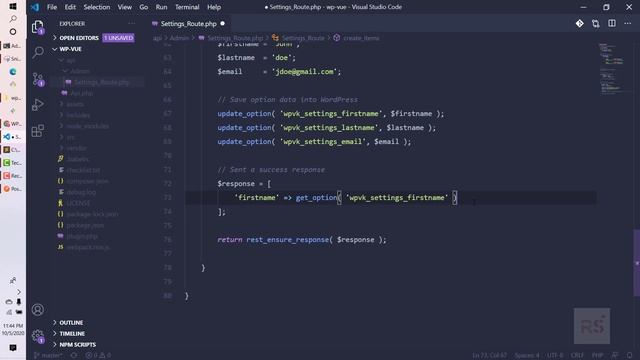Image resolution: width=640 pixels, height=360 pixels.
Task: Click the synchronize changes icon in status bar
Action: click(x=74, y=355)
